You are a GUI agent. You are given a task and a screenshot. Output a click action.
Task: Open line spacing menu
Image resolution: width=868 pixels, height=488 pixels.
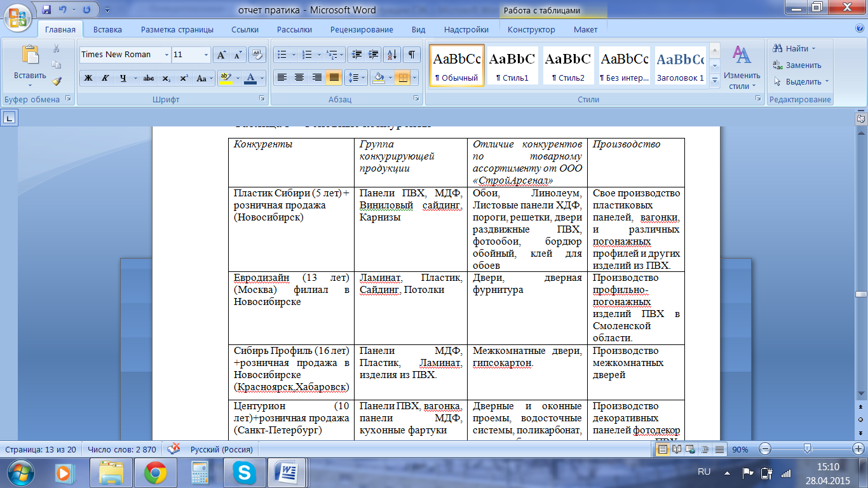(x=356, y=78)
